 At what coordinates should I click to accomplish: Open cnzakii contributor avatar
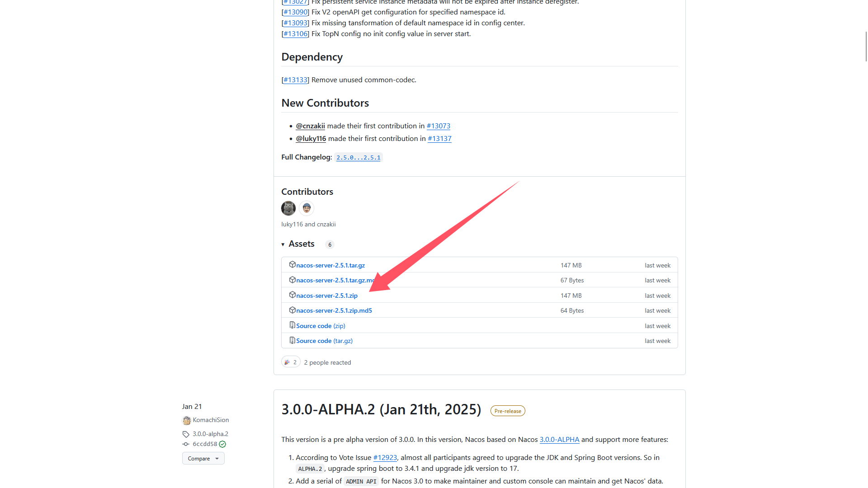point(307,208)
